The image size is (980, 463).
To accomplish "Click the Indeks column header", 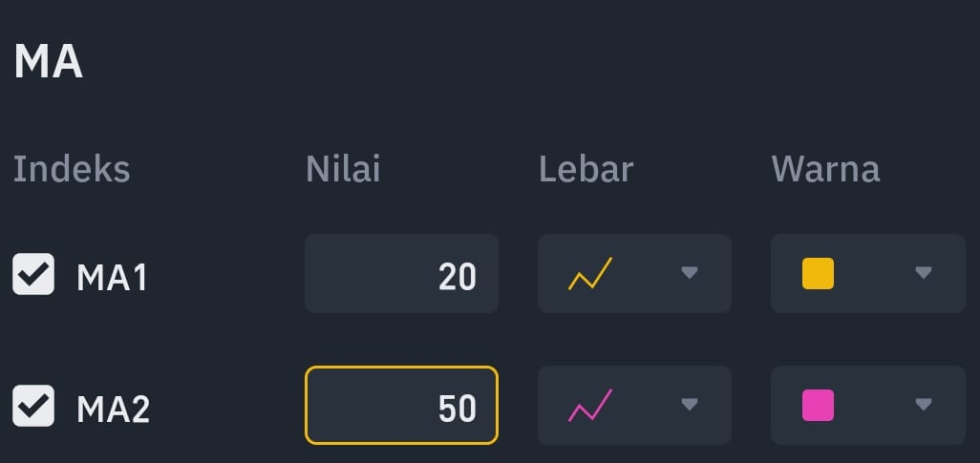I will pos(72,169).
